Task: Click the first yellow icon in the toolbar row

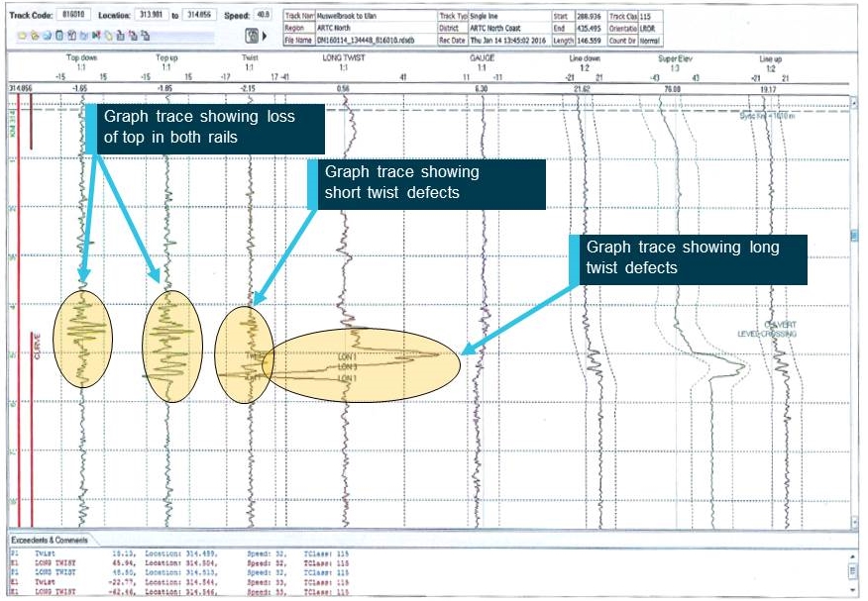Action: [22, 36]
